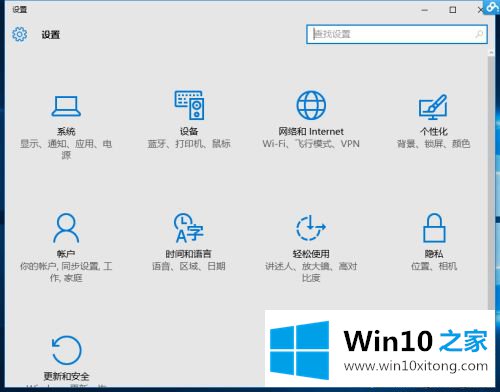Click the settings gear icon beside 设置
This screenshot has width=500, height=392.
pyautogui.click(x=20, y=34)
